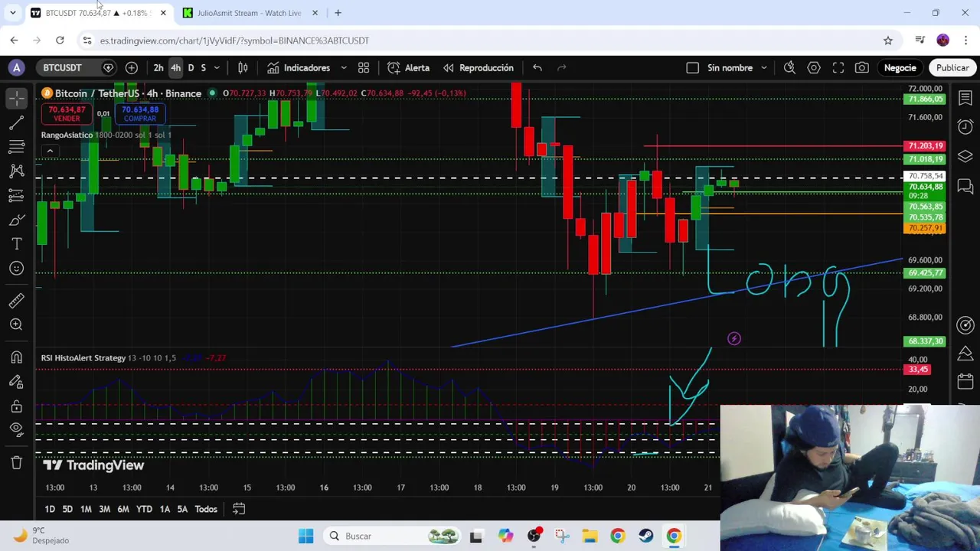Open the Sin nombre layout name
980x551 pixels.
(730, 68)
